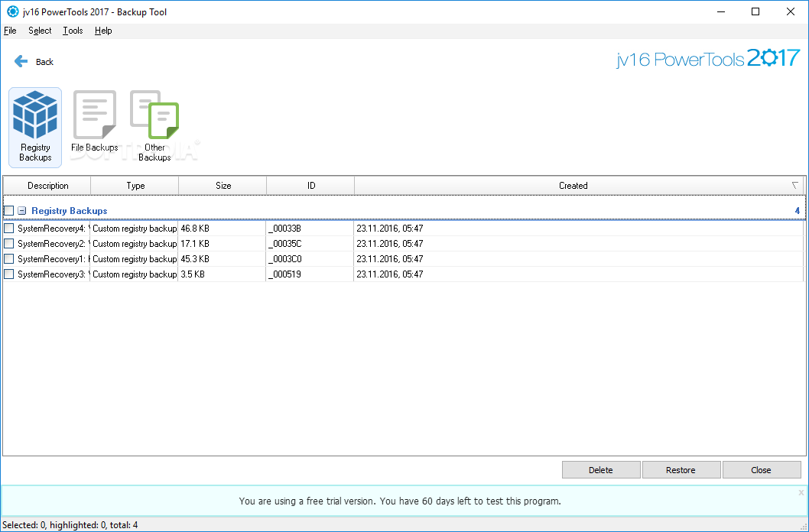This screenshot has width=809, height=532.
Task: Click the Delete button
Action: click(601, 469)
